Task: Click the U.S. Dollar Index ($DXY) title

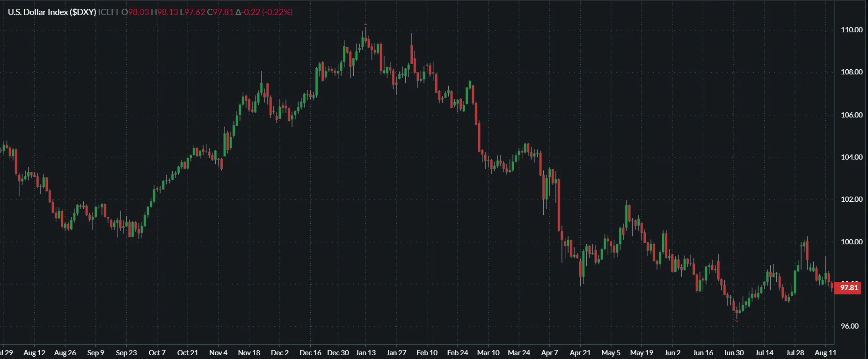Action: (x=52, y=12)
